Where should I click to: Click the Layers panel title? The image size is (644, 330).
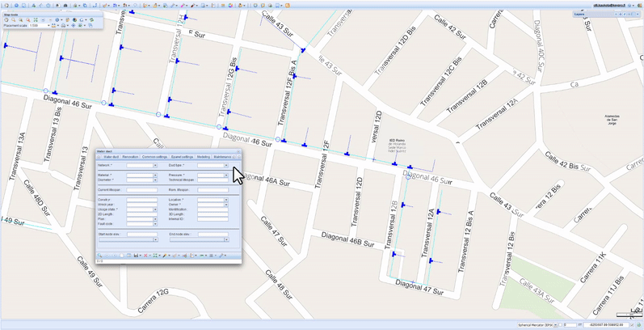(579, 14)
